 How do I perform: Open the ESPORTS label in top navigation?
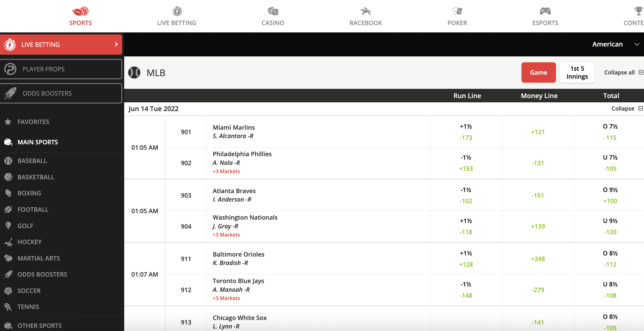tap(545, 23)
